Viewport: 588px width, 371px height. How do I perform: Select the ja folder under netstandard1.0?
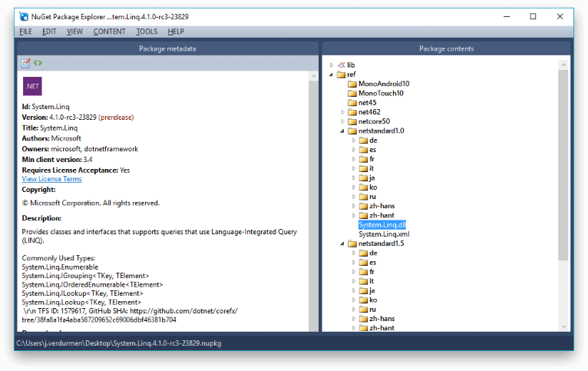[x=372, y=177]
